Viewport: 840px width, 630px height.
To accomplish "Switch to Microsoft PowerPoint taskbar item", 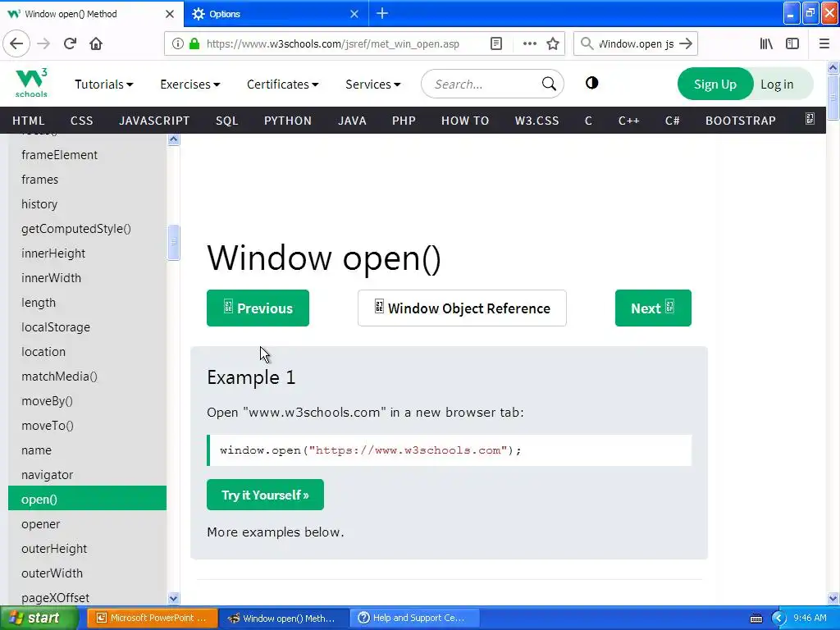I will click(152, 618).
